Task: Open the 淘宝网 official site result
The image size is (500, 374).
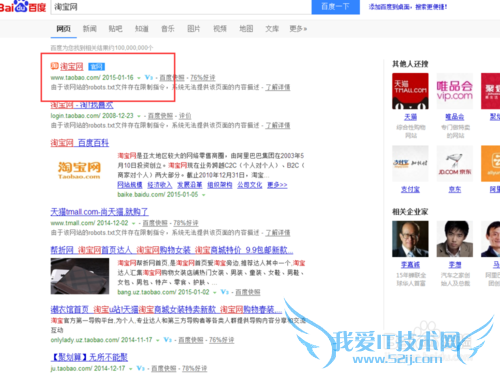Action: (x=72, y=67)
